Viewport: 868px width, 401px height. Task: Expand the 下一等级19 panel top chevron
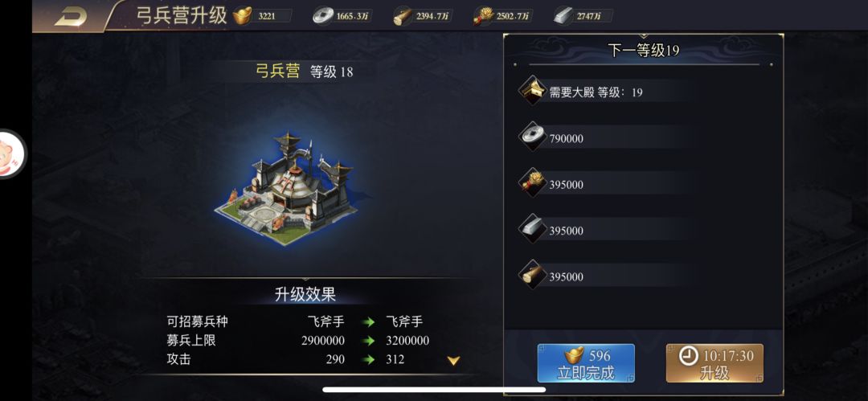(x=643, y=35)
